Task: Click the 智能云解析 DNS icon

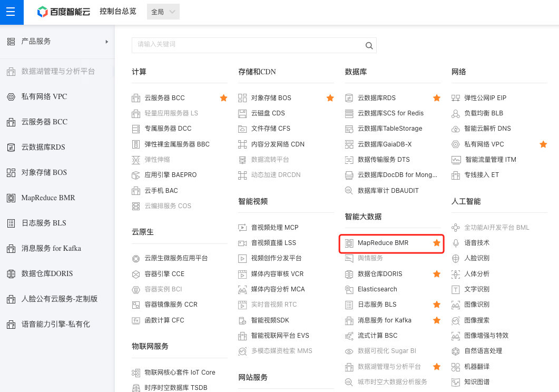Action: [456, 129]
